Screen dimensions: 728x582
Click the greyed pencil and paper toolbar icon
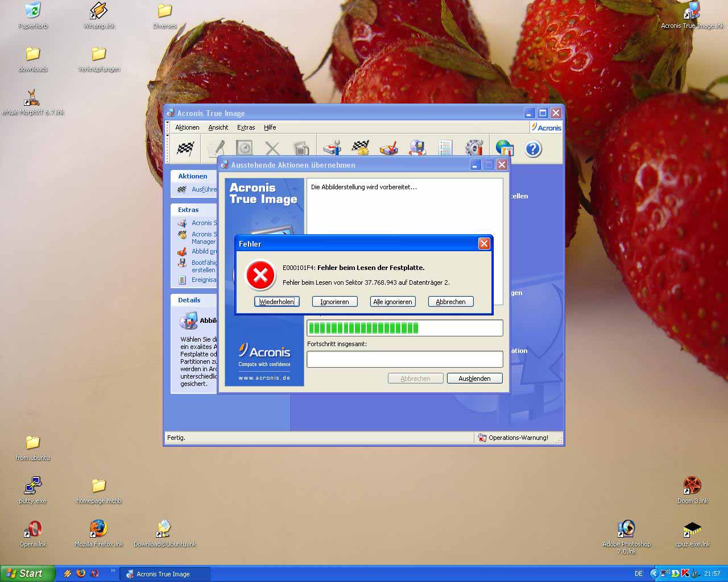pos(216,148)
